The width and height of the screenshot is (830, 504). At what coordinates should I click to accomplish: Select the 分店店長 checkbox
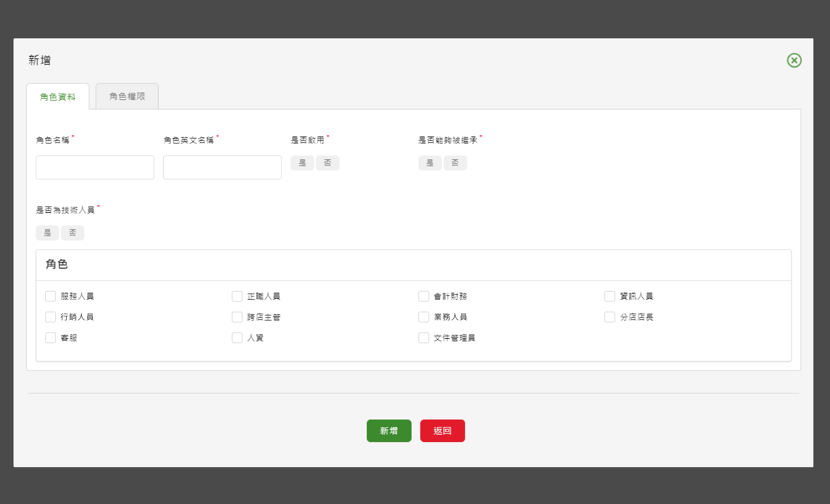click(x=610, y=317)
